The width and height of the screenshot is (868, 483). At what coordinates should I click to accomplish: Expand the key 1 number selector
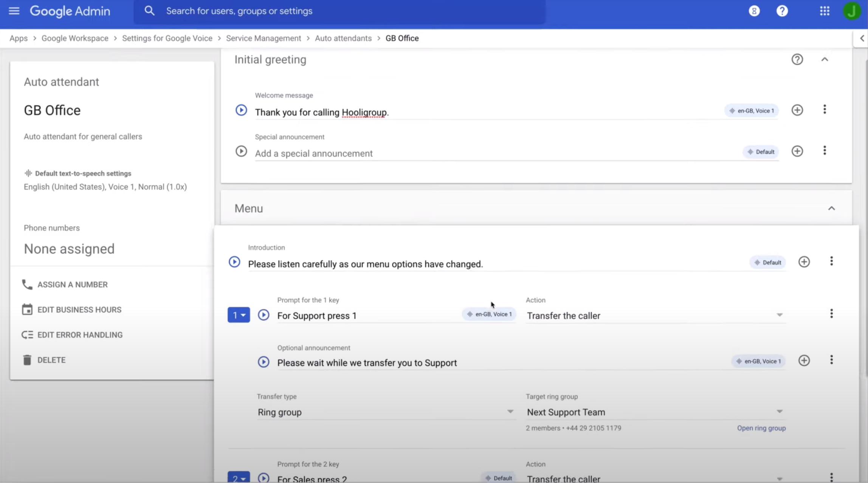[x=239, y=315]
